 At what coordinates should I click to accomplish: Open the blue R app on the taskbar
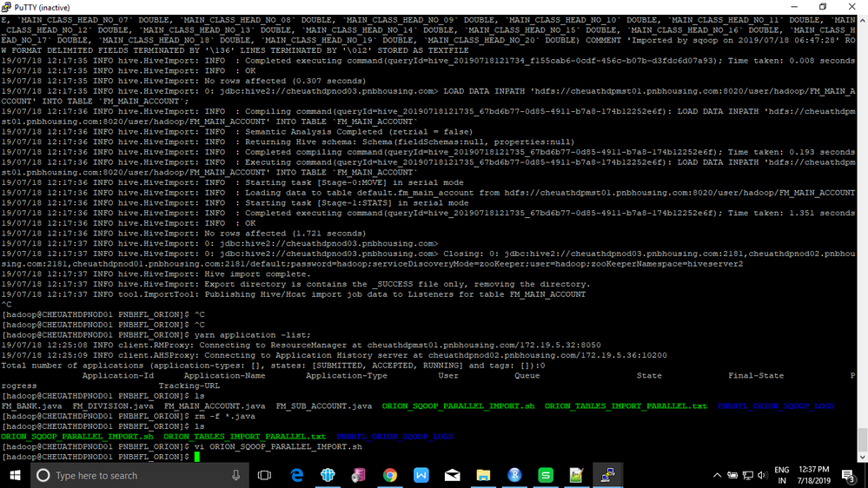514,475
